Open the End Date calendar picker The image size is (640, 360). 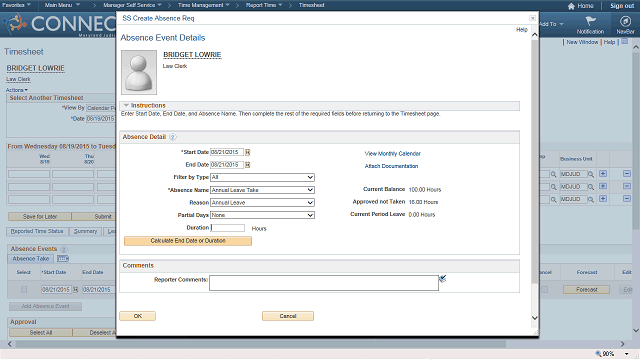[x=247, y=165]
